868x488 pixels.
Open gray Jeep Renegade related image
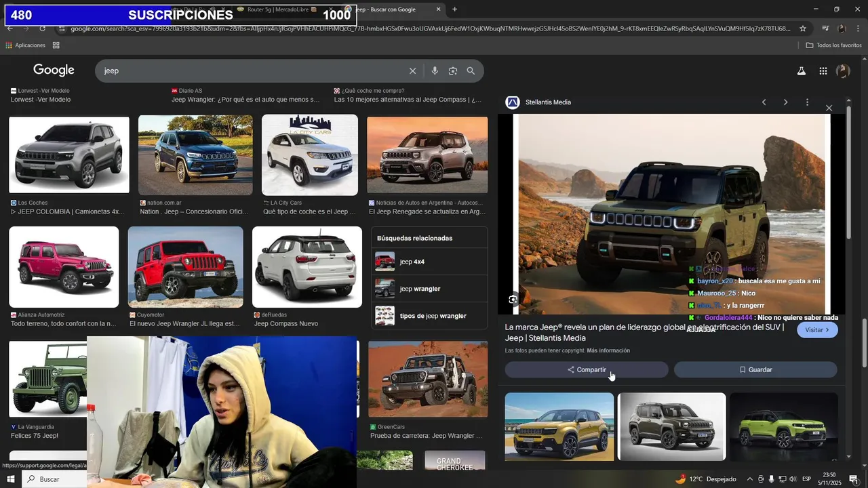671,427
